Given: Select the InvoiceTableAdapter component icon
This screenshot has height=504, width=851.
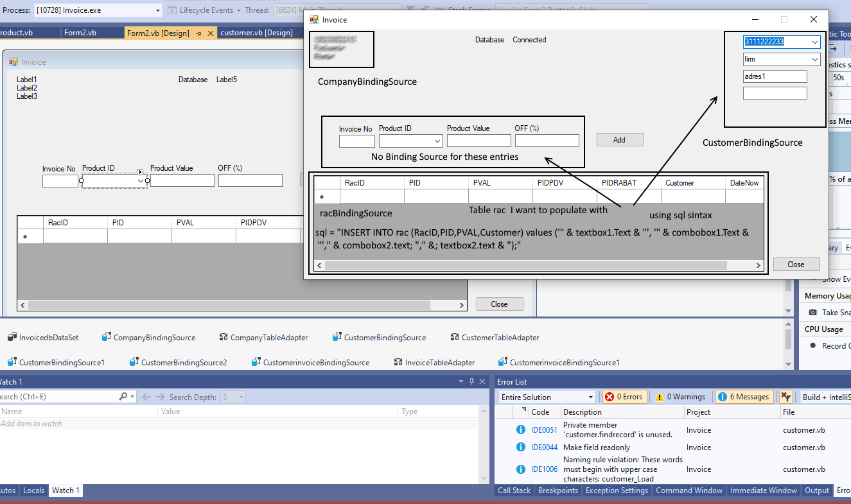Looking at the screenshot, I should click(398, 362).
